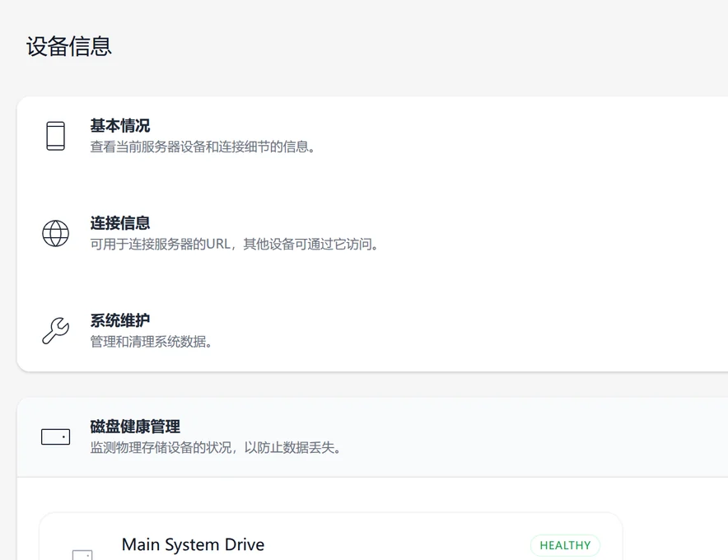Viewport: 728px width, 560px height.
Task: Open the 系统维护 section heading
Action: (x=120, y=321)
